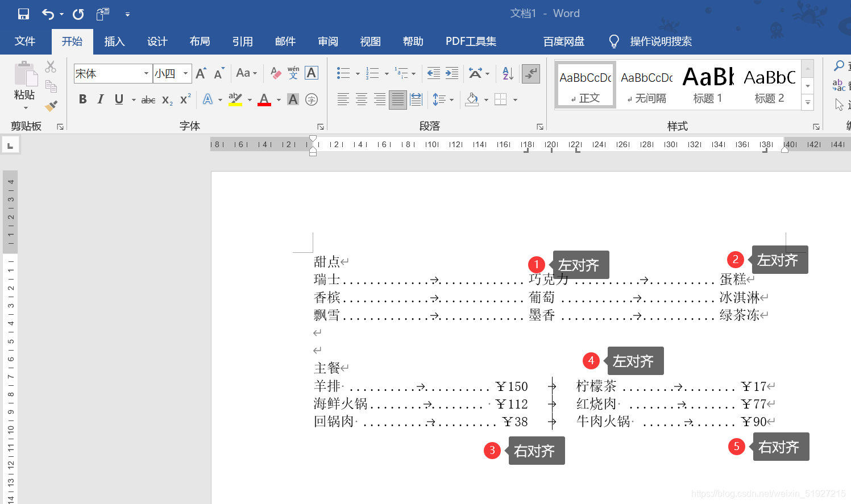Viewport: 851px width, 504px height.
Task: Enable justified alignment
Action: point(397,99)
